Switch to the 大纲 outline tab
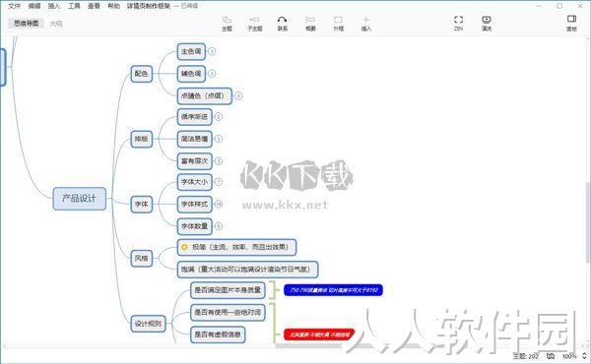Image resolution: width=591 pixels, height=364 pixels. pyautogui.click(x=56, y=24)
